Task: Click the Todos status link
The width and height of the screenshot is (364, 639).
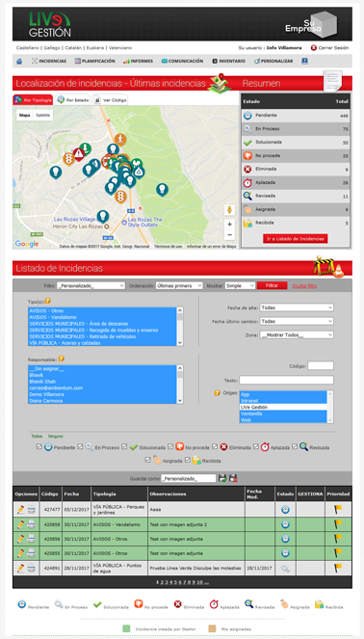Action: click(37, 436)
